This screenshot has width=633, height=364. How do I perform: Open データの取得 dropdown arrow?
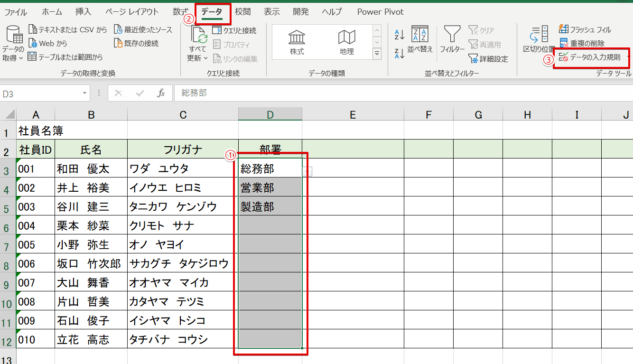[x=21, y=58]
